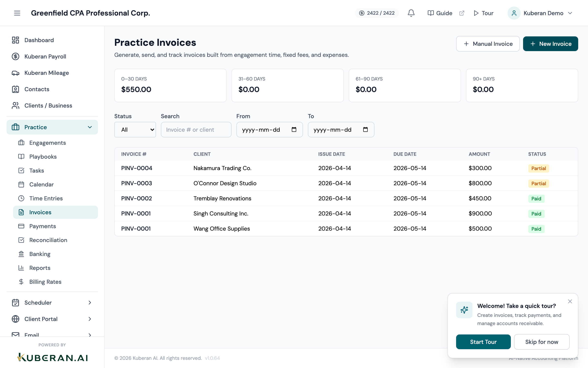Select Invoices in Practice menu
This screenshot has height=368, width=588.
tap(55, 212)
